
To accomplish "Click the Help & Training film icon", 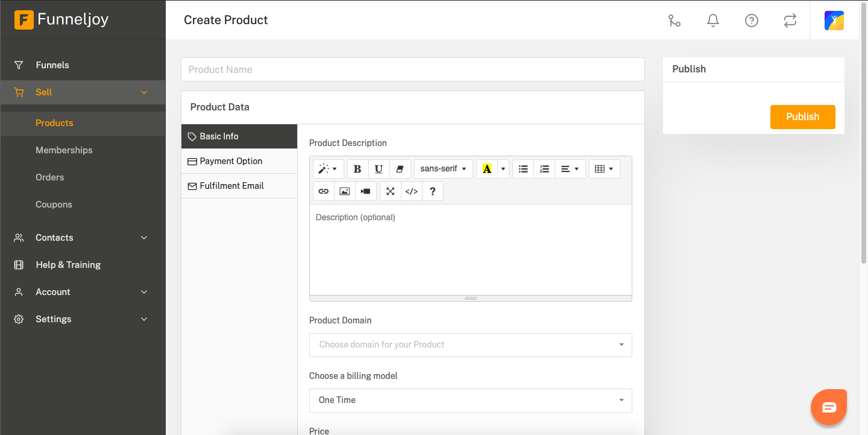I will (19, 265).
